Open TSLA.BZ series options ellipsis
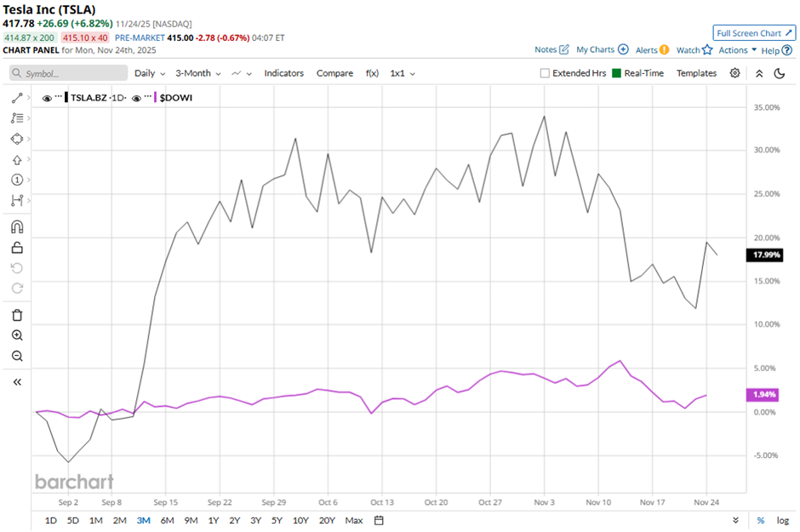This screenshot has width=800, height=532. click(58, 96)
